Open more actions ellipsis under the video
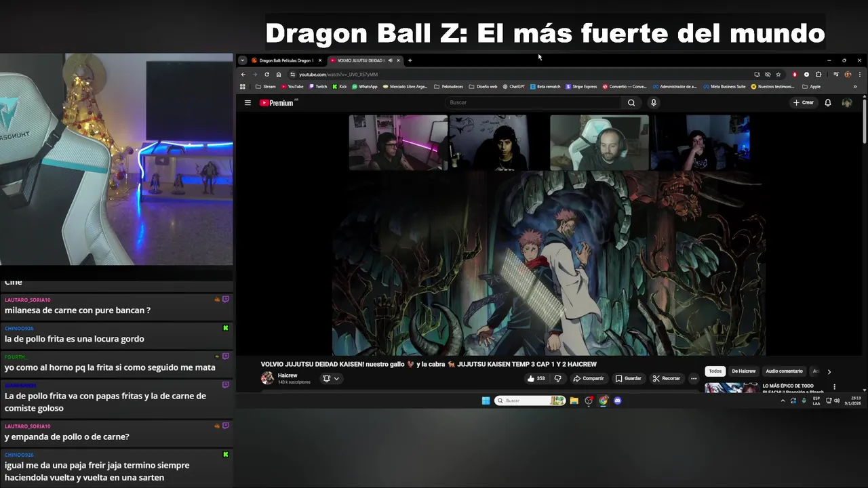The image size is (868, 488). coord(693,378)
